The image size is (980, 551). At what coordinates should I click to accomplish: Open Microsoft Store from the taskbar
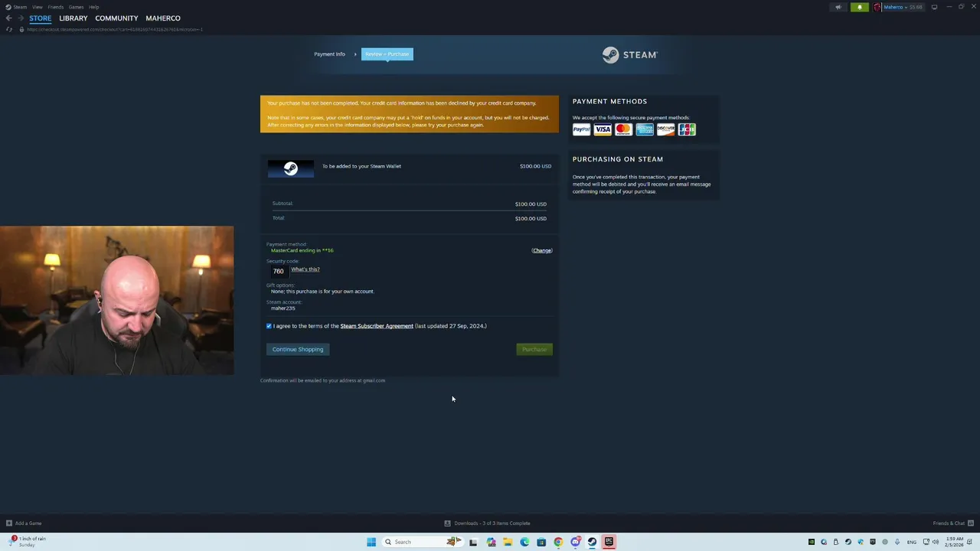[x=541, y=542]
